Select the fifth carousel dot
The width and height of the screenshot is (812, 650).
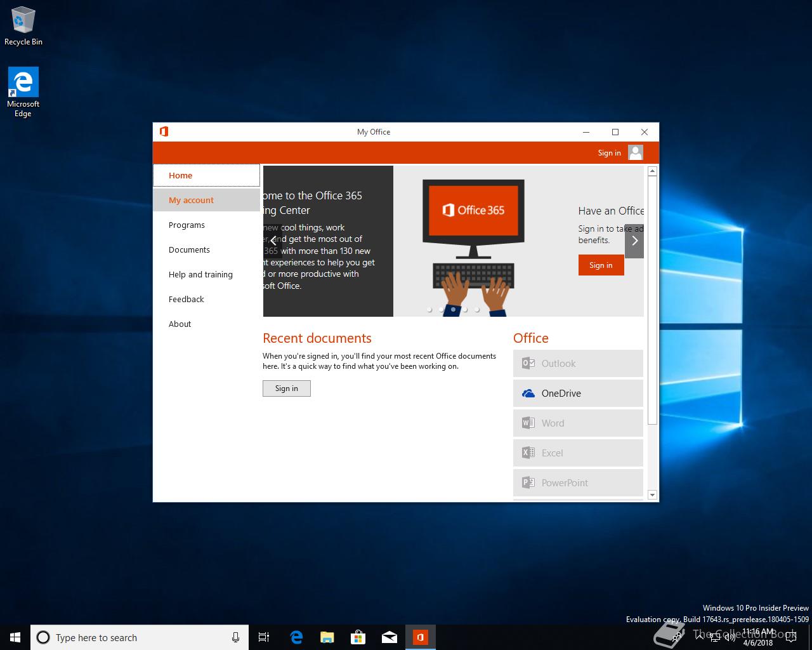(x=476, y=310)
